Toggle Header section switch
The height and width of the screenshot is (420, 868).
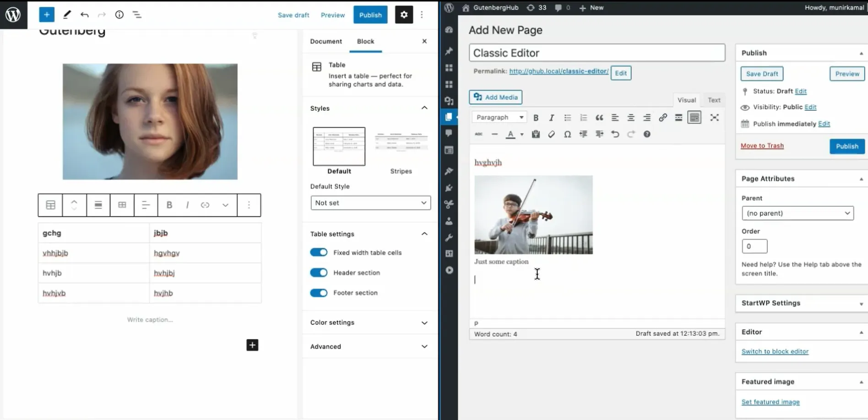click(319, 273)
